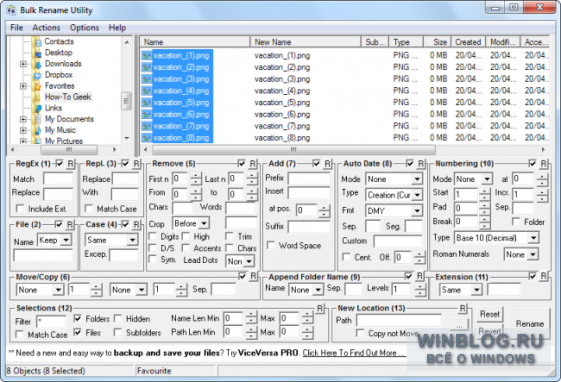561x382 pixels.
Task: Click the file icon of vacation_(1).png
Action: click(146, 56)
